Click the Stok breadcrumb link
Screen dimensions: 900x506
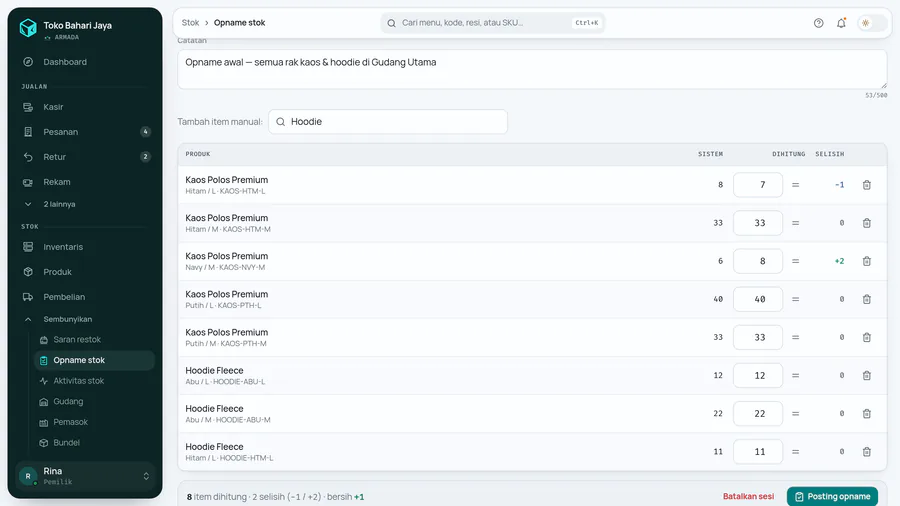[x=190, y=23]
